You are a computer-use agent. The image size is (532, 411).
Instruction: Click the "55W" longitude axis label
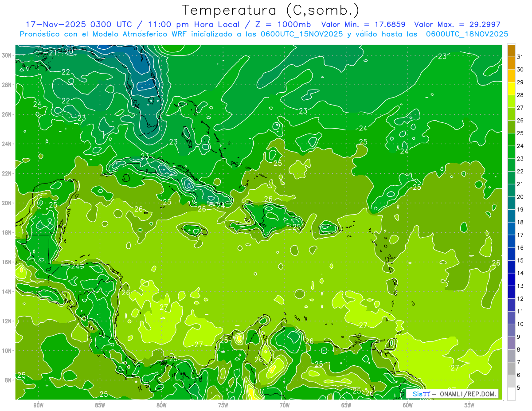[x=469, y=405]
